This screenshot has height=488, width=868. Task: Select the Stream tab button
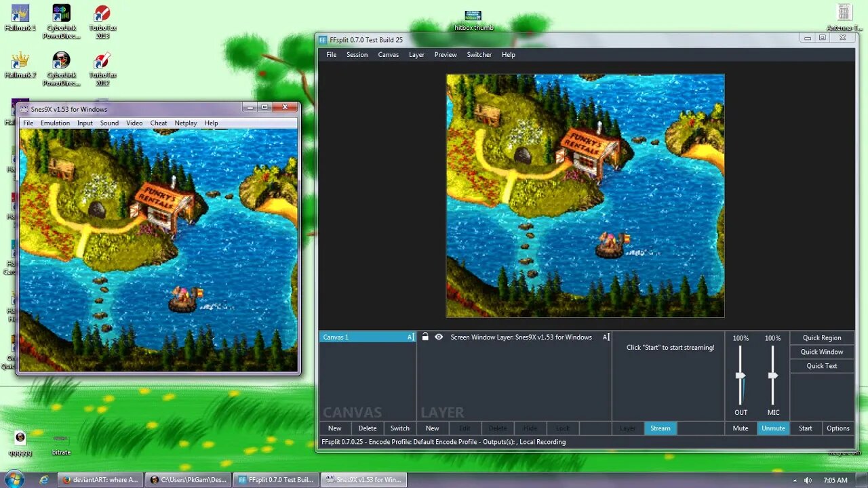click(x=660, y=428)
